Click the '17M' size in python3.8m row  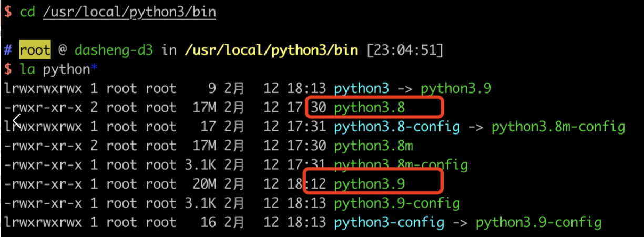(205, 146)
